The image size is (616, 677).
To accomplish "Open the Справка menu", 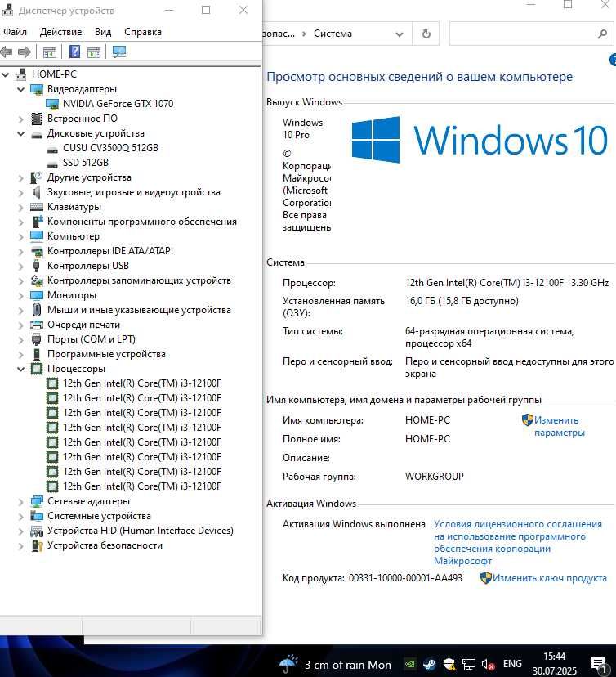I will pos(143,32).
